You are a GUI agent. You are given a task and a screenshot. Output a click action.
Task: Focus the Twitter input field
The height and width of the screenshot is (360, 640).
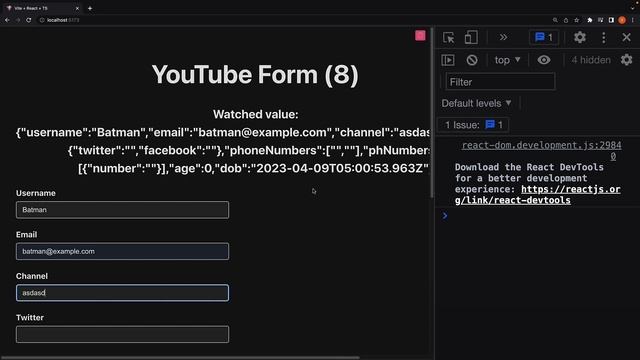(x=122, y=334)
